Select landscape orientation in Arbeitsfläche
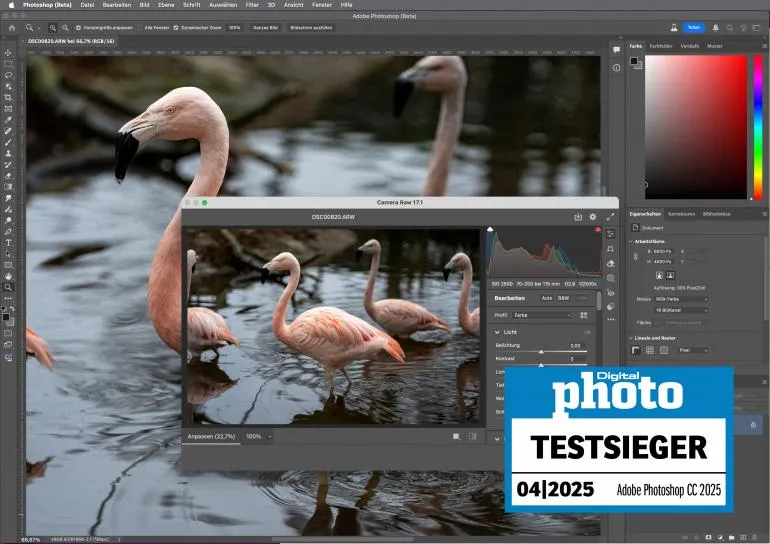The height and width of the screenshot is (544, 770). [670, 275]
